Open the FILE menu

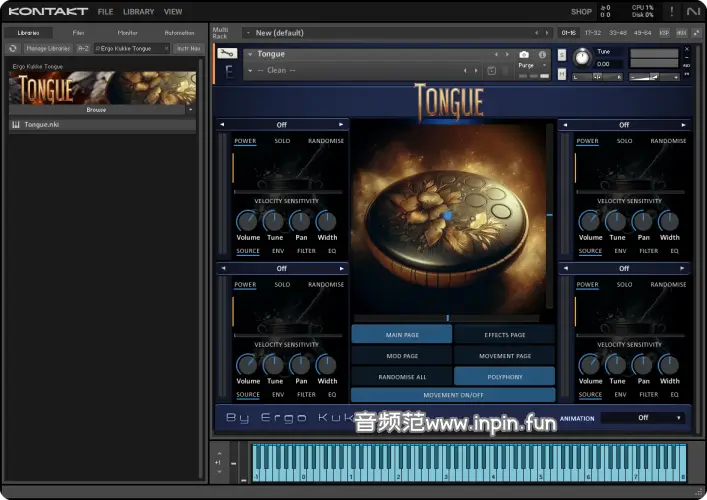coord(106,12)
